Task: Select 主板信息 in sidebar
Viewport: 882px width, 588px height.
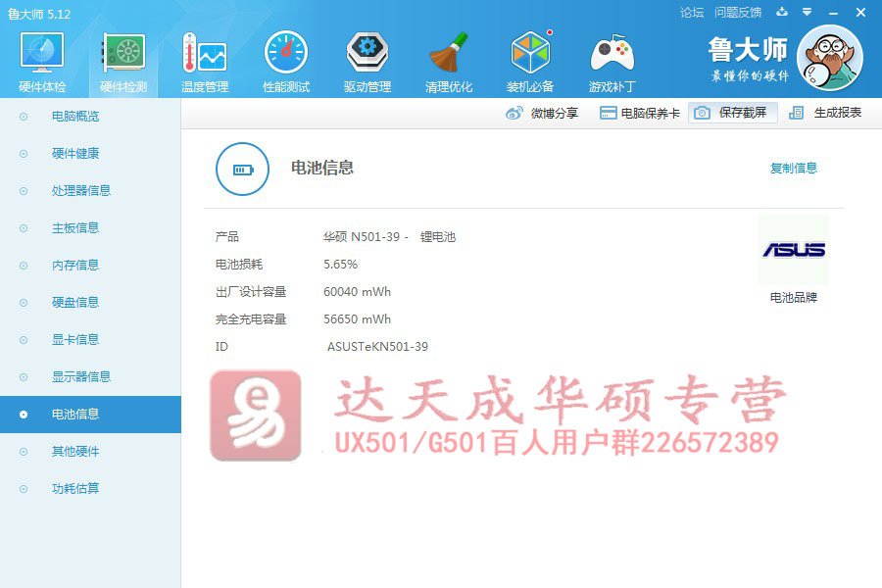Action: pyautogui.click(x=90, y=228)
